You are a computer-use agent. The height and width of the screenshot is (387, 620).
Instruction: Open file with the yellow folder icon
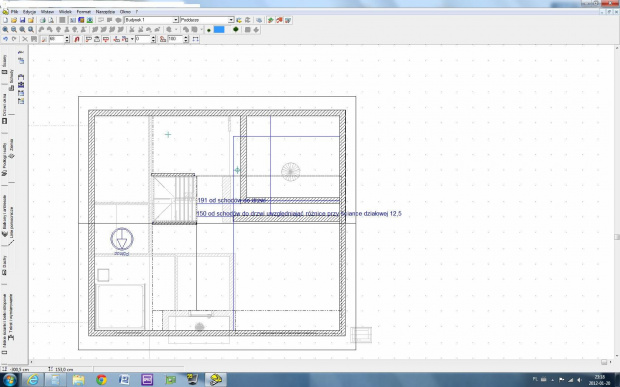click(x=14, y=20)
